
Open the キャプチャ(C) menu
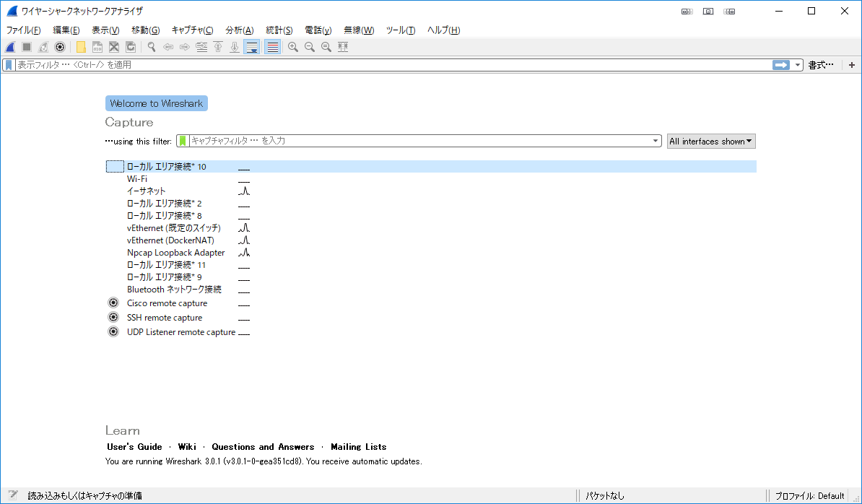click(193, 30)
